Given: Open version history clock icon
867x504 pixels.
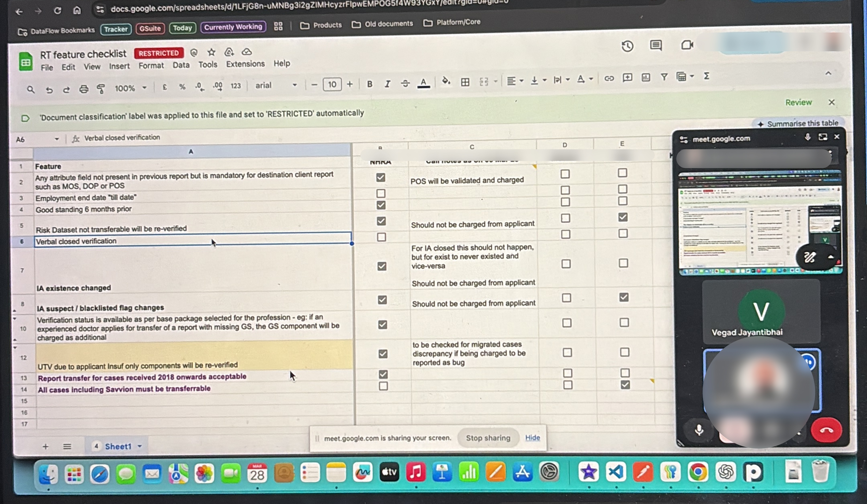Looking at the screenshot, I should 627,46.
